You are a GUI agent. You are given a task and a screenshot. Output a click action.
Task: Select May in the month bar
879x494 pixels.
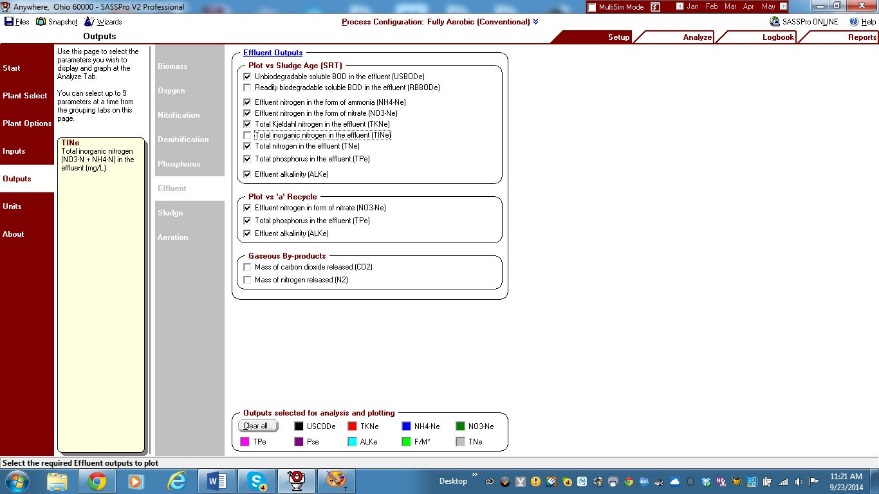(768, 6)
